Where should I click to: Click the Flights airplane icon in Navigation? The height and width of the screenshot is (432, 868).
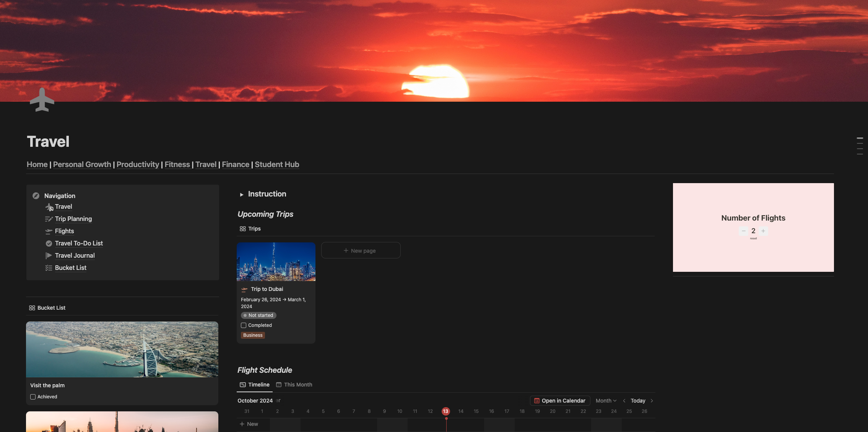(x=49, y=231)
